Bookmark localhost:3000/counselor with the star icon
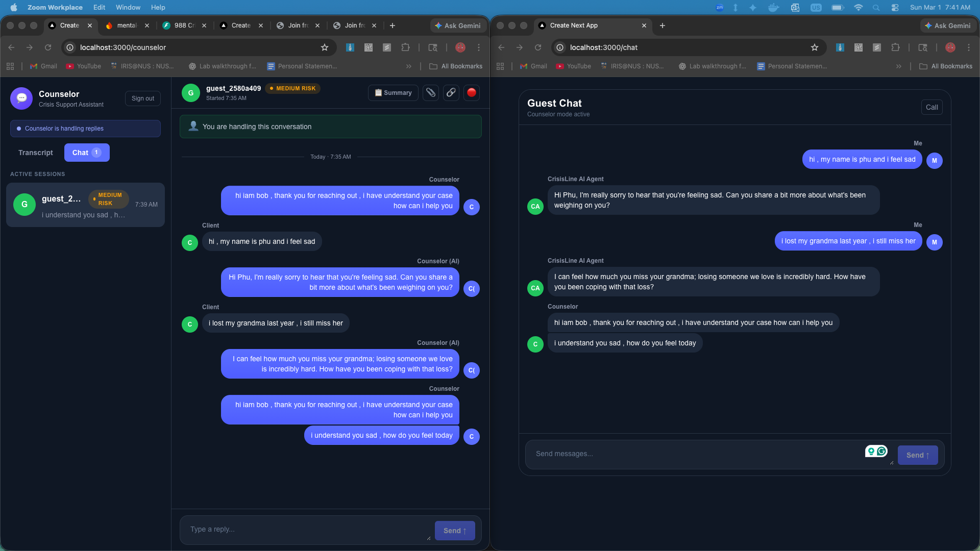Image resolution: width=980 pixels, height=551 pixels. point(325,47)
